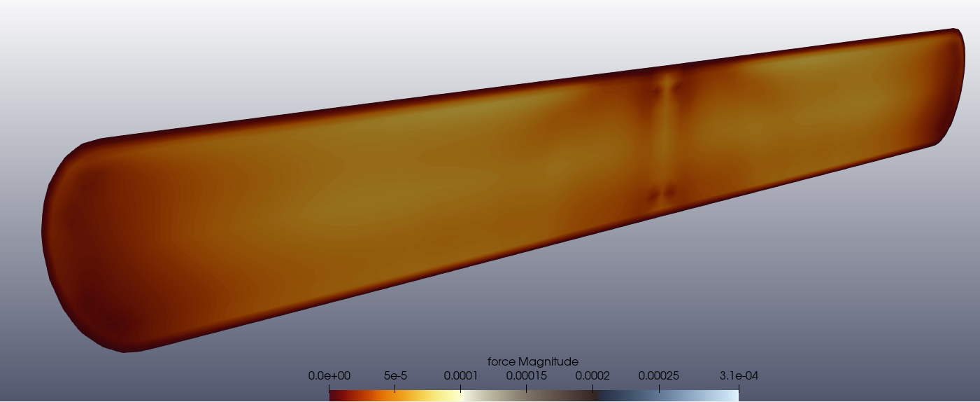
Task: Click the 0.00025 legend tick label
Action: [x=658, y=376]
